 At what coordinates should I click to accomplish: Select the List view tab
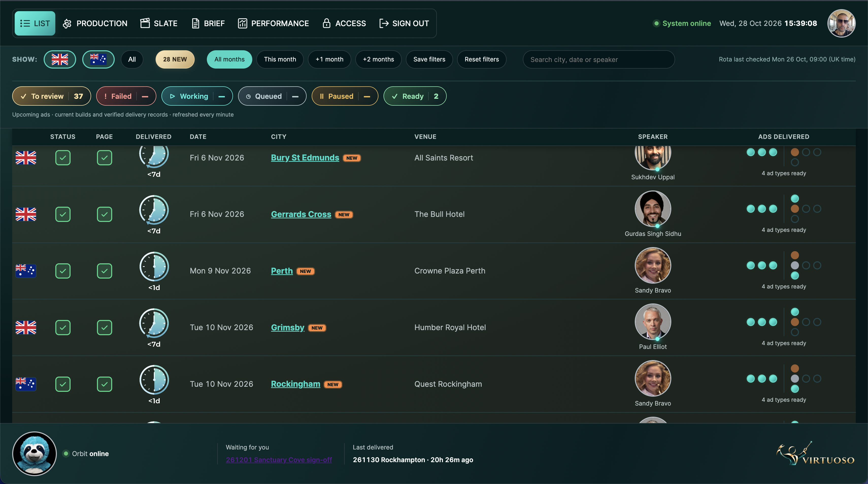(x=35, y=23)
